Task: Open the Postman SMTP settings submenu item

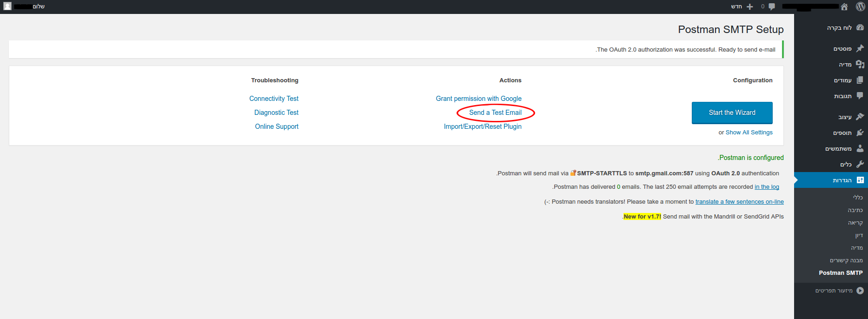Action: tap(841, 273)
